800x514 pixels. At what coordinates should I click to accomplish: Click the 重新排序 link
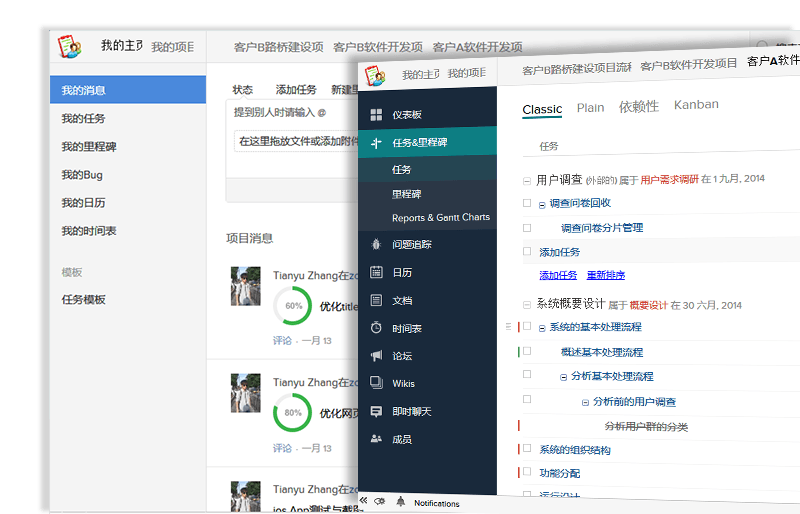coord(608,275)
